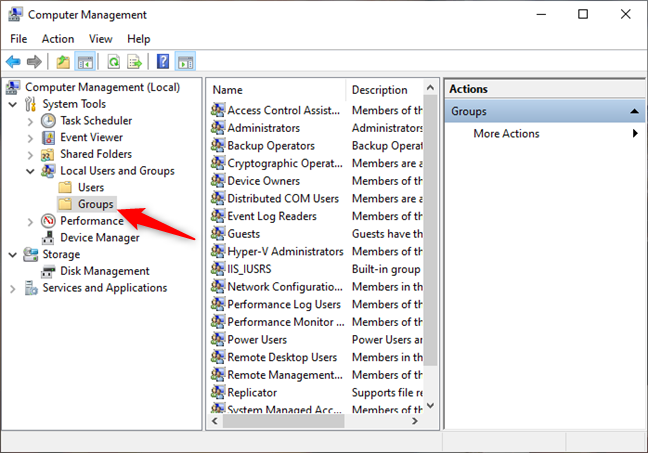
Task: Select Event Log Readers group row
Action: (x=317, y=216)
